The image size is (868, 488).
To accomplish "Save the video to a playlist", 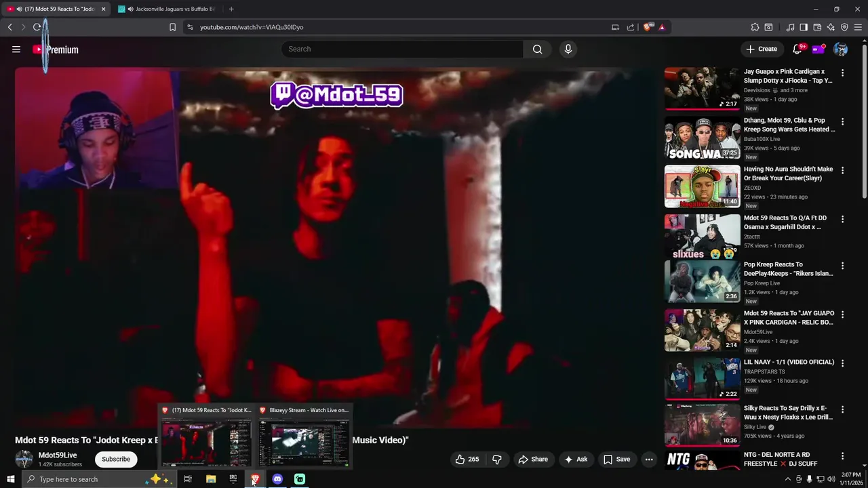I will coord(617,460).
